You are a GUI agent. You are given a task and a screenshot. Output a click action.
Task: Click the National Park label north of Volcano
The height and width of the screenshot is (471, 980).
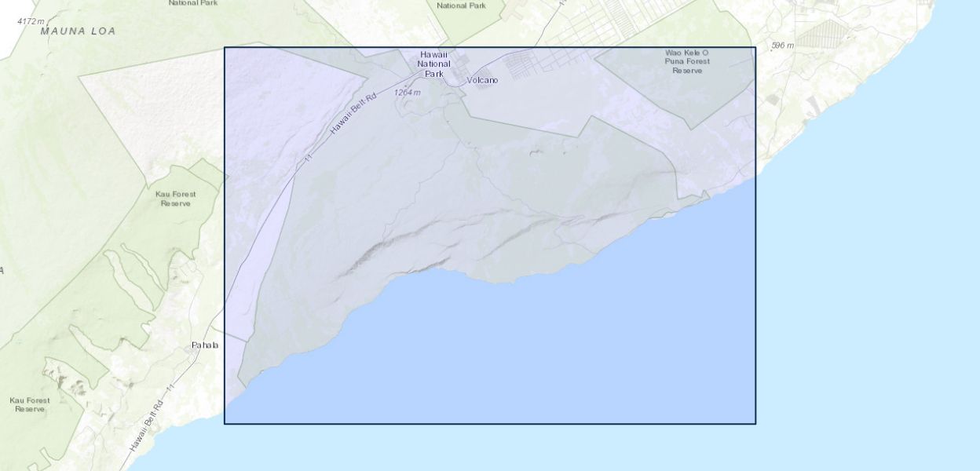(461, 5)
